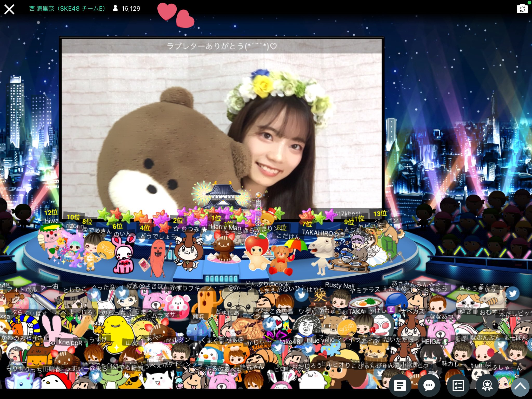The height and width of the screenshot is (399, 532).
Task: Open streamer name 西 満里奈 link
Action: click(x=67, y=9)
